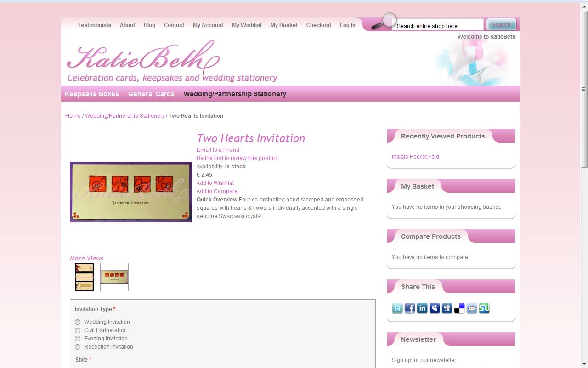Pick the Reception Invitation option
Screen dimensions: 588x368
tap(78, 347)
